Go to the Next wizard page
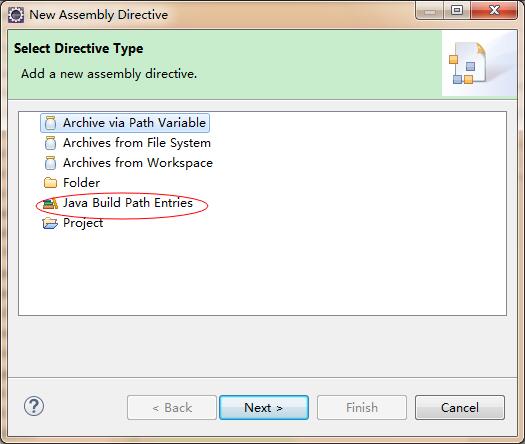The height and width of the screenshot is (444, 525). coord(264,408)
